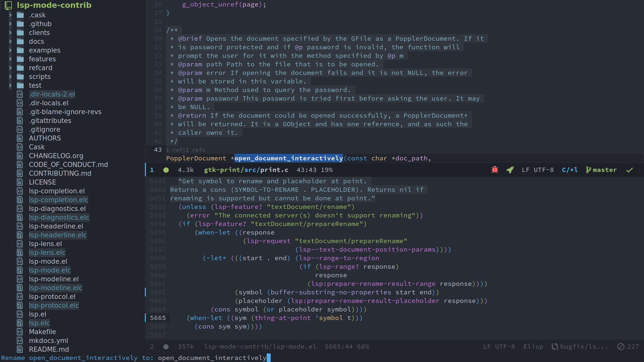Click the '1 ref' code lens

(174, 150)
